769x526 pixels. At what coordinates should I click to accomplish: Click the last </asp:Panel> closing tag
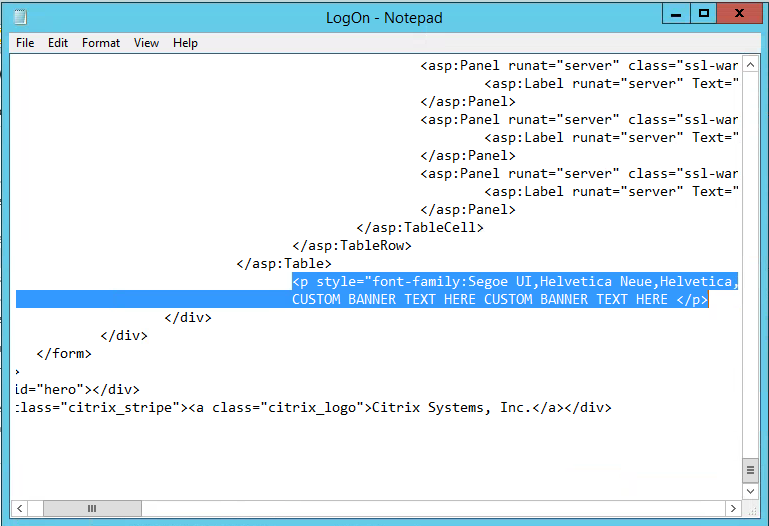click(x=468, y=210)
